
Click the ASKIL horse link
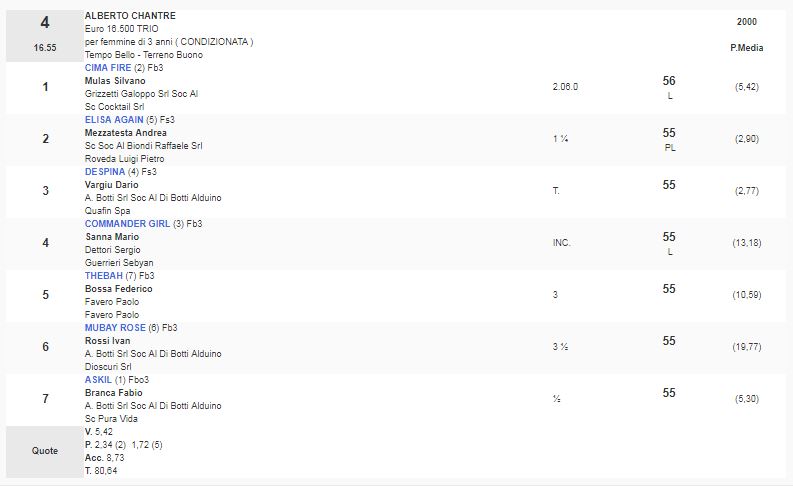point(99,380)
